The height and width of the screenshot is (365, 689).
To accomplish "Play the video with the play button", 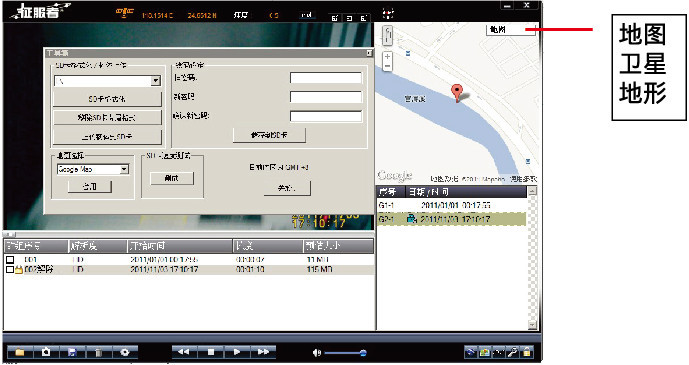I will click(237, 352).
